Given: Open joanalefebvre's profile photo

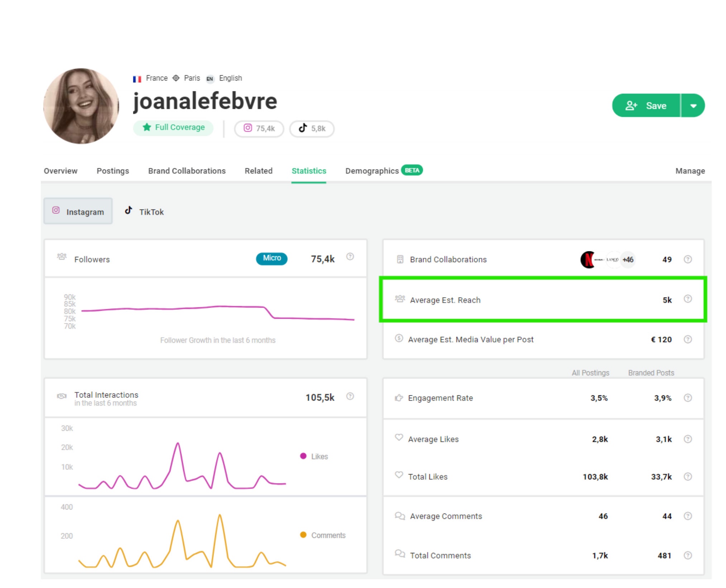Looking at the screenshot, I should click(x=81, y=106).
